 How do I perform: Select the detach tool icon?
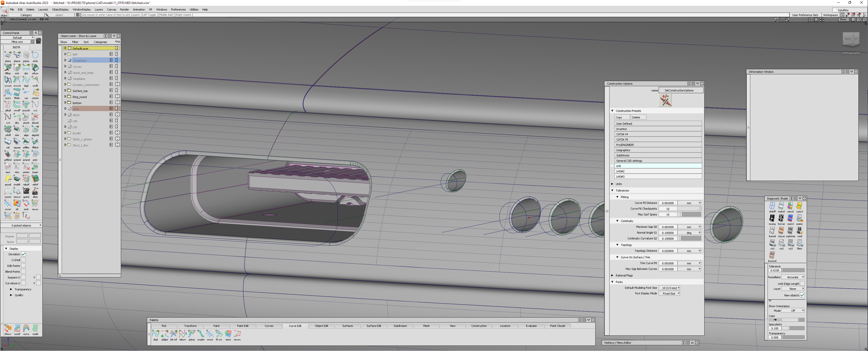click(x=35, y=117)
